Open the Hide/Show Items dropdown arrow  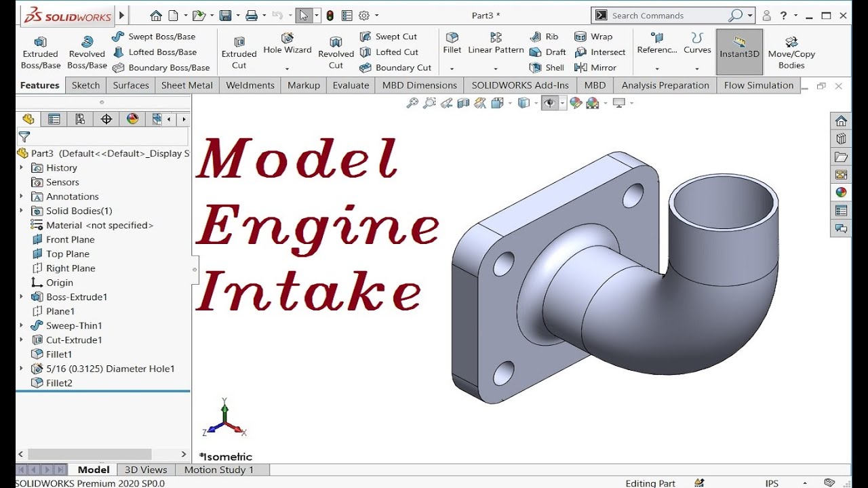(563, 103)
